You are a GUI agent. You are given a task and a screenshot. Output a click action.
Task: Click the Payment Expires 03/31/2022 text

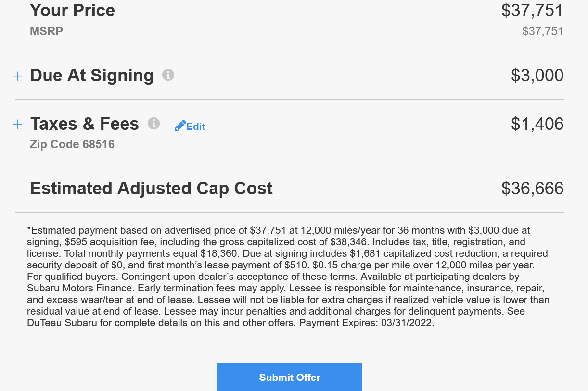coord(367,323)
